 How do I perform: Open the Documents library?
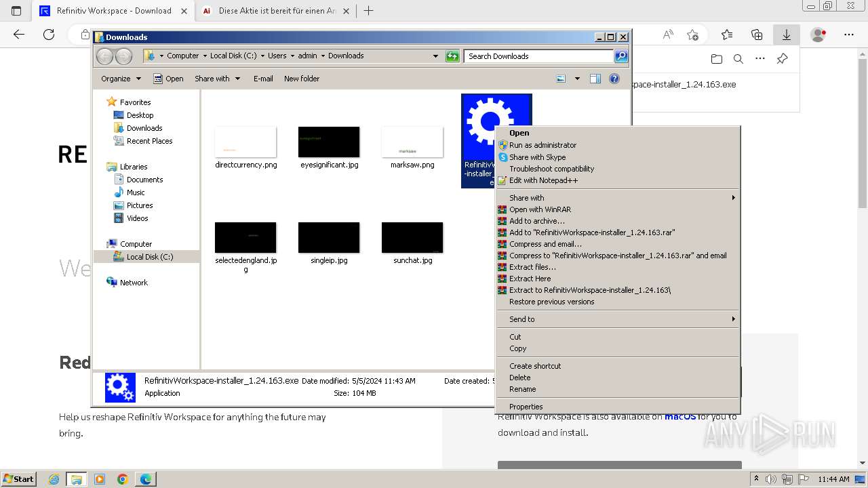tap(144, 180)
